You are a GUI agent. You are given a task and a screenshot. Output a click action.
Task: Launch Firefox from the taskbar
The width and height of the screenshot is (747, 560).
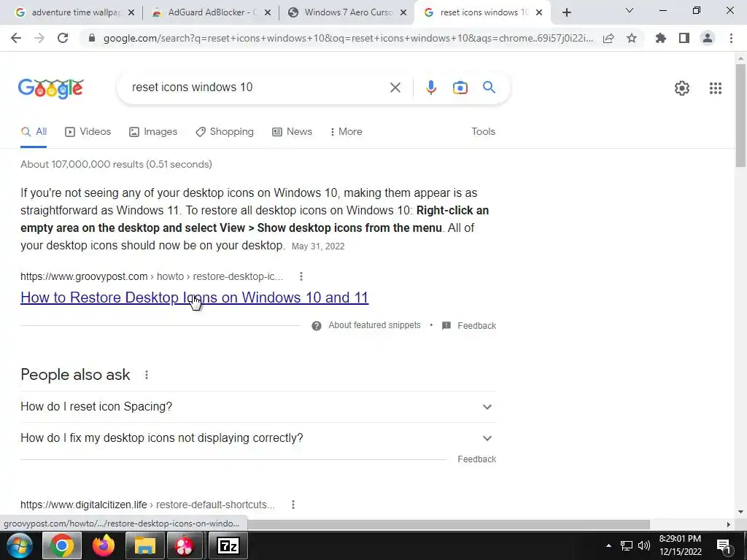(x=104, y=545)
